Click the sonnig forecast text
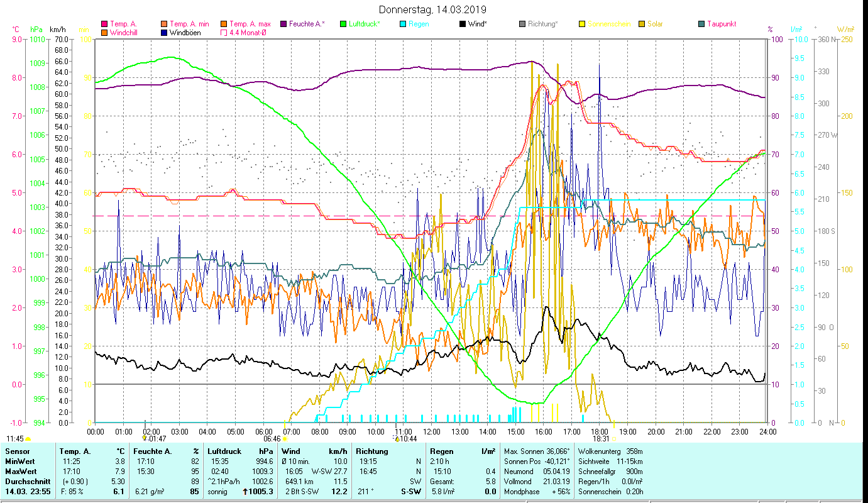This screenshot has height=503, width=868. point(217,492)
